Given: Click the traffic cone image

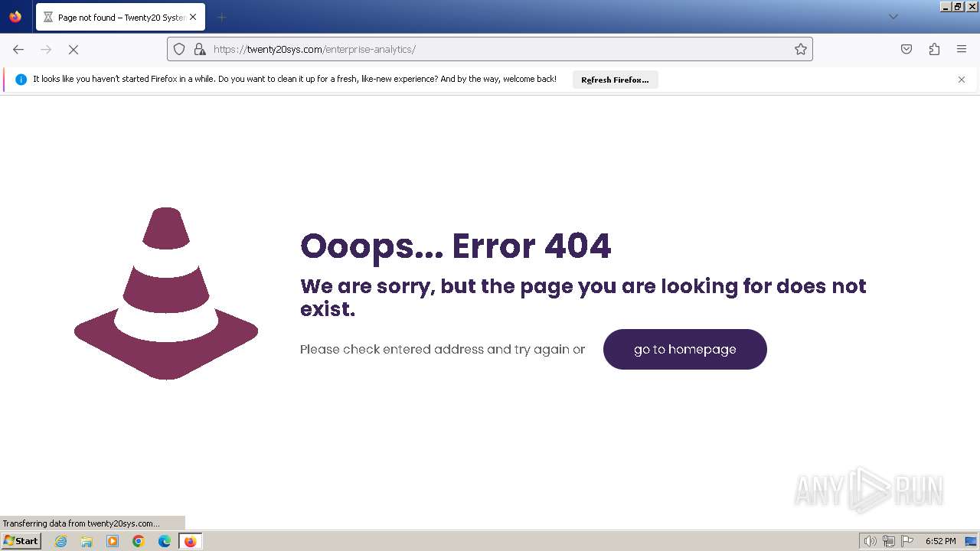Looking at the screenshot, I should [x=166, y=293].
